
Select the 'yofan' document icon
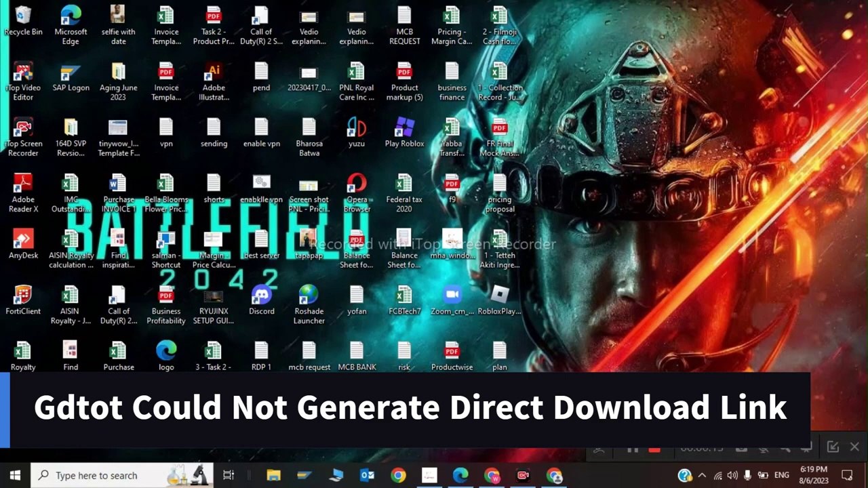357,300
